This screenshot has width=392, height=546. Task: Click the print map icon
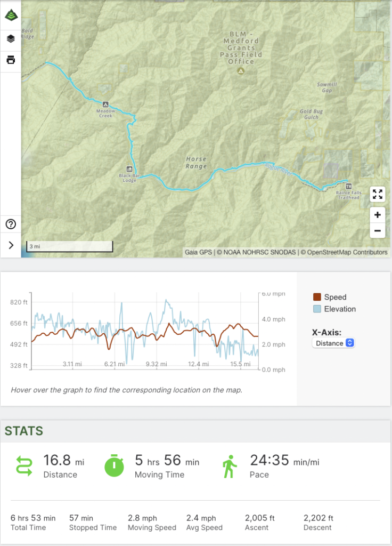[x=11, y=59]
